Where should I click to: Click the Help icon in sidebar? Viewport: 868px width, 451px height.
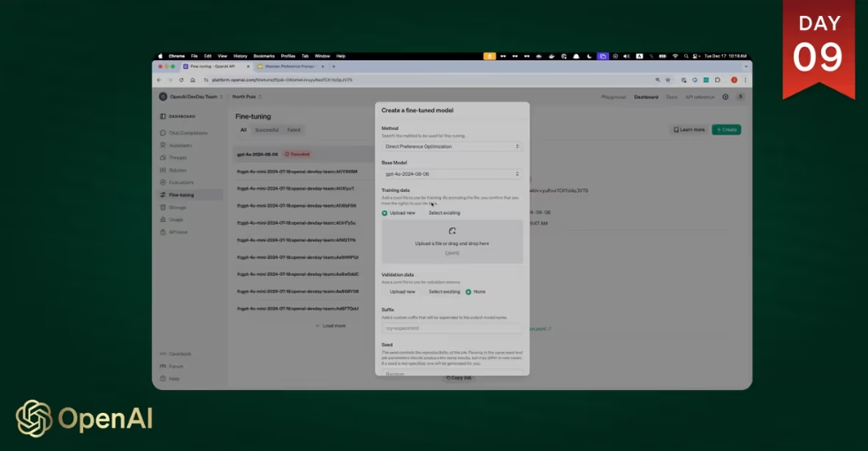click(163, 378)
